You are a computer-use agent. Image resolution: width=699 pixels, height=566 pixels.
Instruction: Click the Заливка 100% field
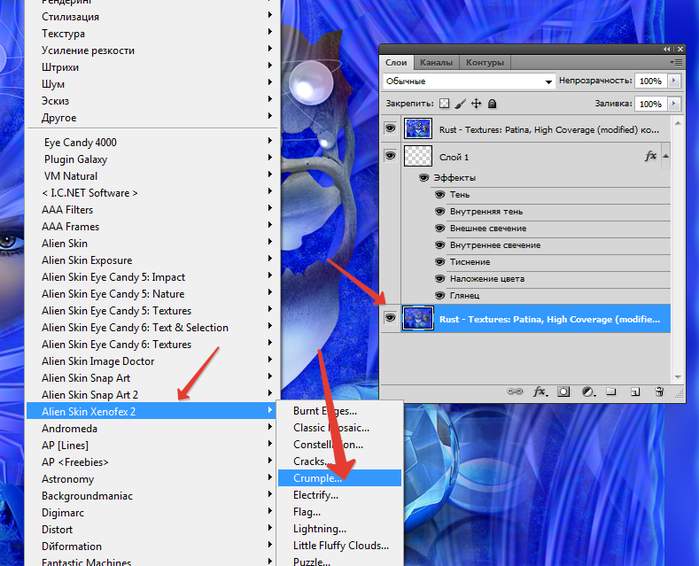pos(651,103)
